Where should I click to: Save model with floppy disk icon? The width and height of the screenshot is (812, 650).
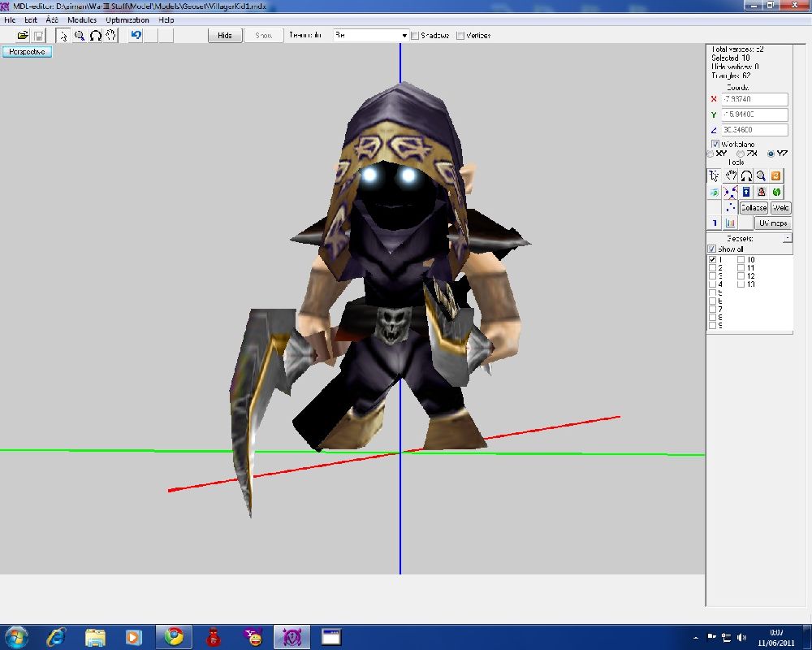point(38,36)
